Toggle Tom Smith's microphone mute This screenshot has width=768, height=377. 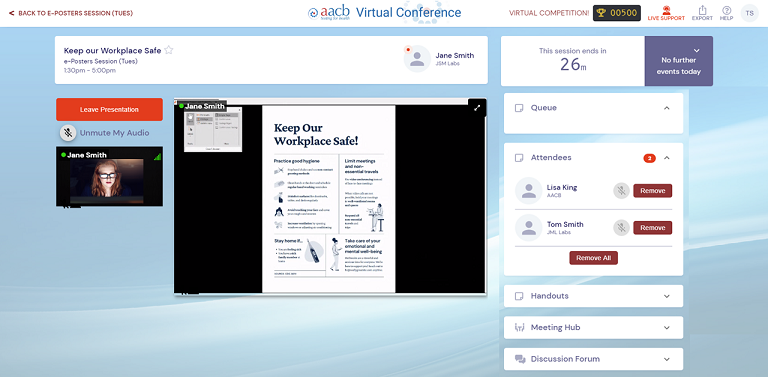point(621,228)
